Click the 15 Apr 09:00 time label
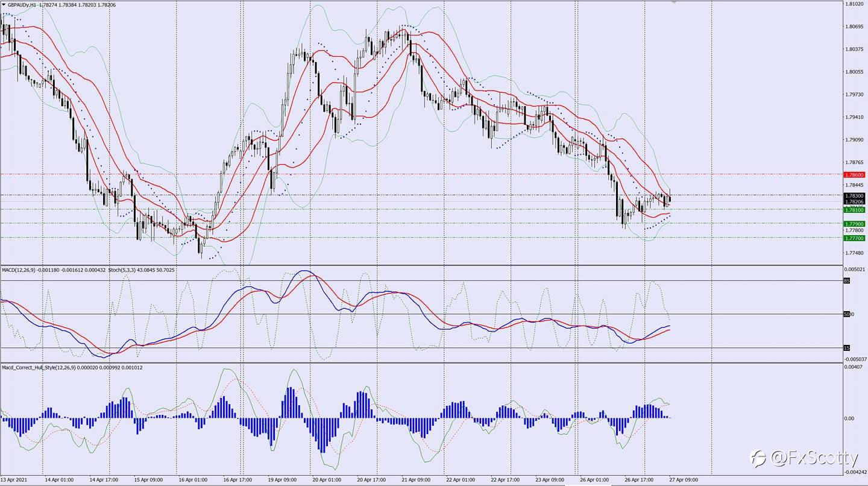Screen dimensions: 868x486 (148, 481)
